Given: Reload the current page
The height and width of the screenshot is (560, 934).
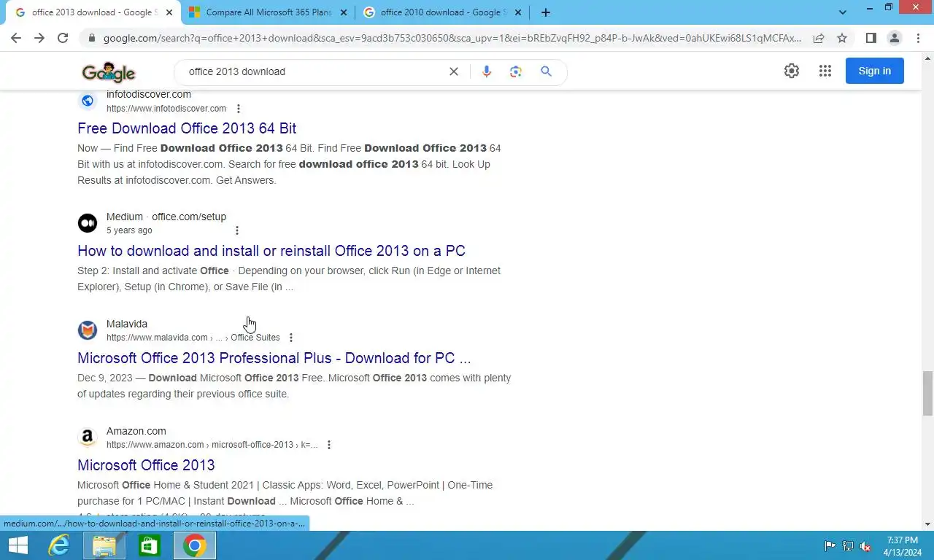Looking at the screenshot, I should (x=63, y=38).
